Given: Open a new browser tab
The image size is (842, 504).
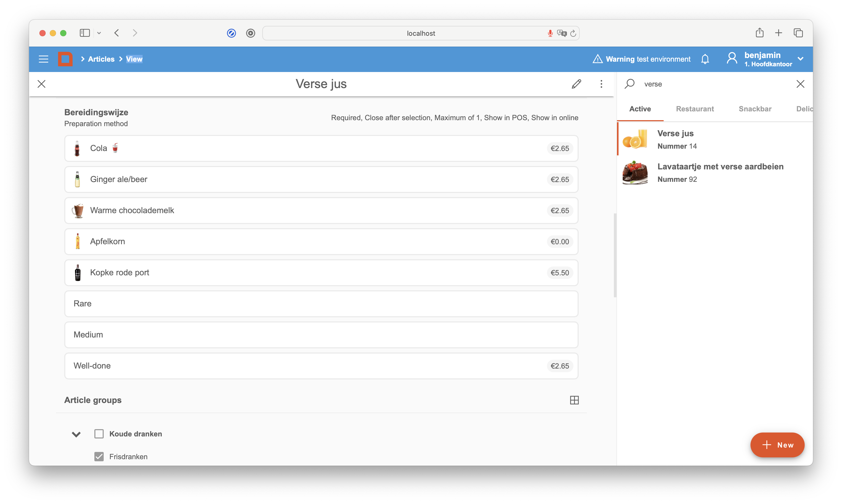Looking at the screenshot, I should (x=778, y=33).
